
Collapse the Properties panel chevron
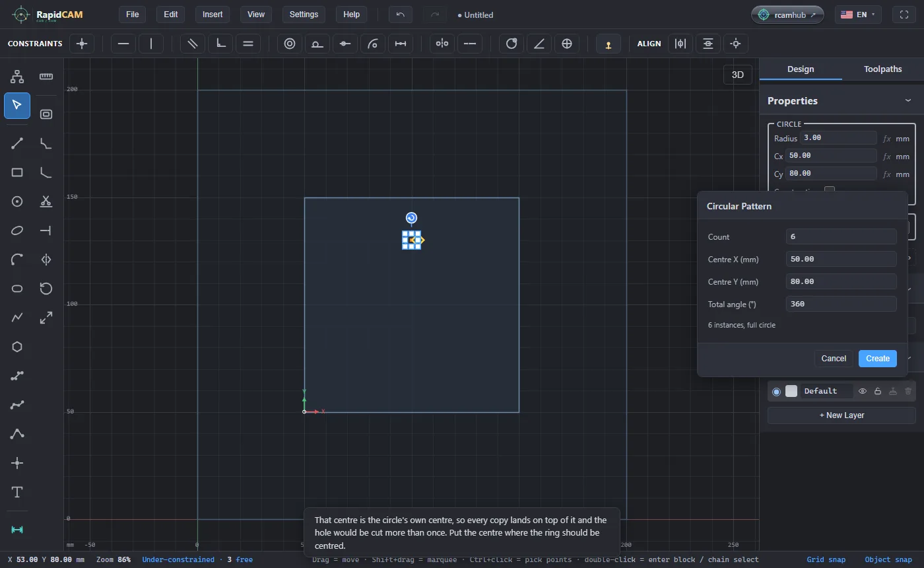[908, 100]
